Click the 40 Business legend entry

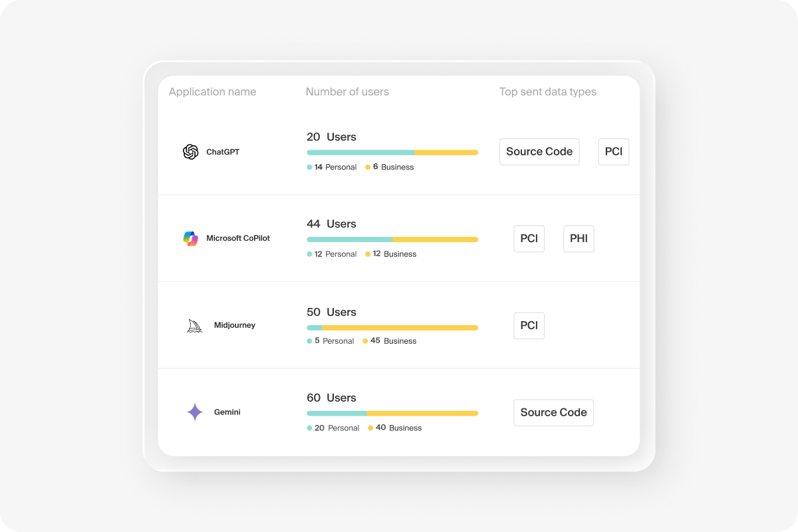pyautogui.click(x=395, y=428)
